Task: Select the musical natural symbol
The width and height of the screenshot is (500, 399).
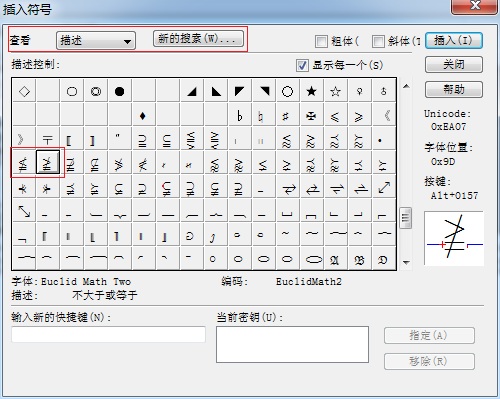Action: 261,116
